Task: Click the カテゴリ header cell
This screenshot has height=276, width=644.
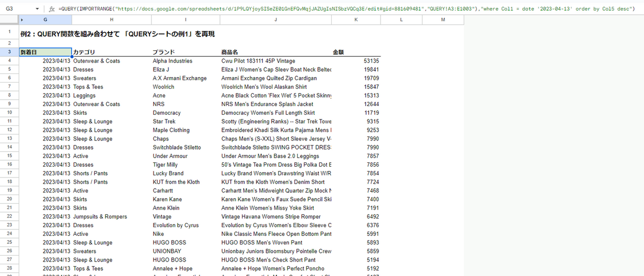Action: pyautogui.click(x=111, y=52)
